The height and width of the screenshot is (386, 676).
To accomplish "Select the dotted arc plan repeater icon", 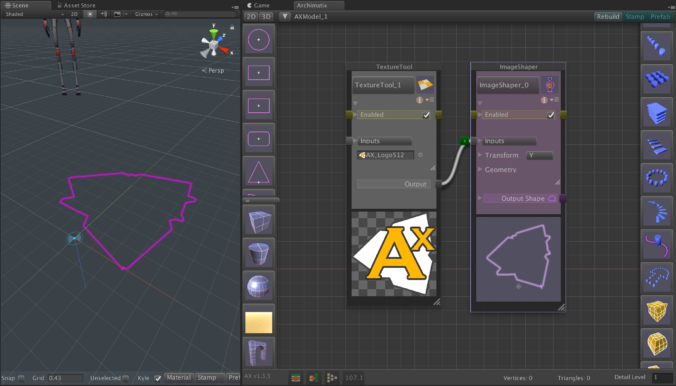I will coord(657,277).
